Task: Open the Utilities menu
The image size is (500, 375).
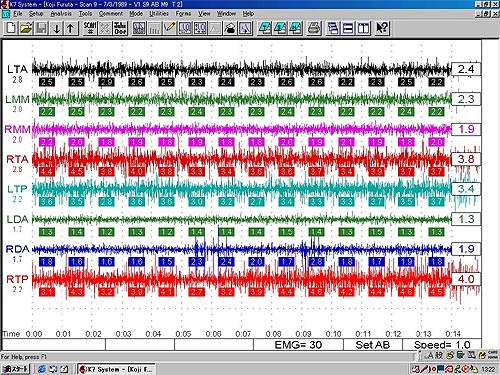Action: [159, 14]
